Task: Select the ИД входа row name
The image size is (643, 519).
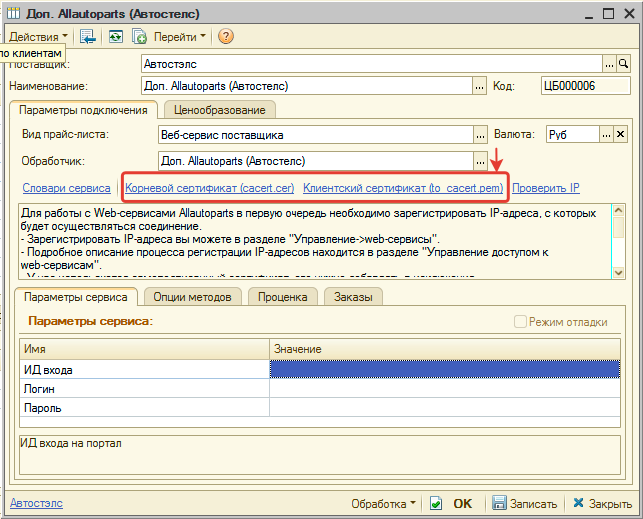Action: point(144,370)
